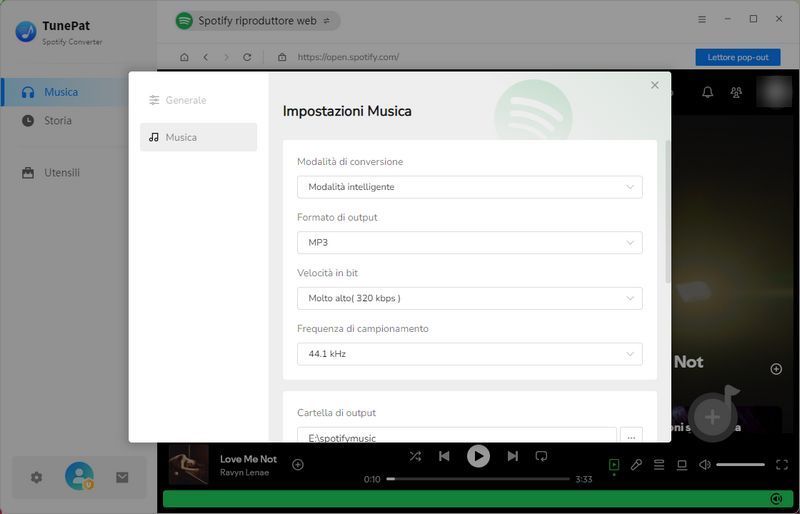The image size is (800, 514).
Task: Click the lock icon beside URL
Action: [x=282, y=57]
